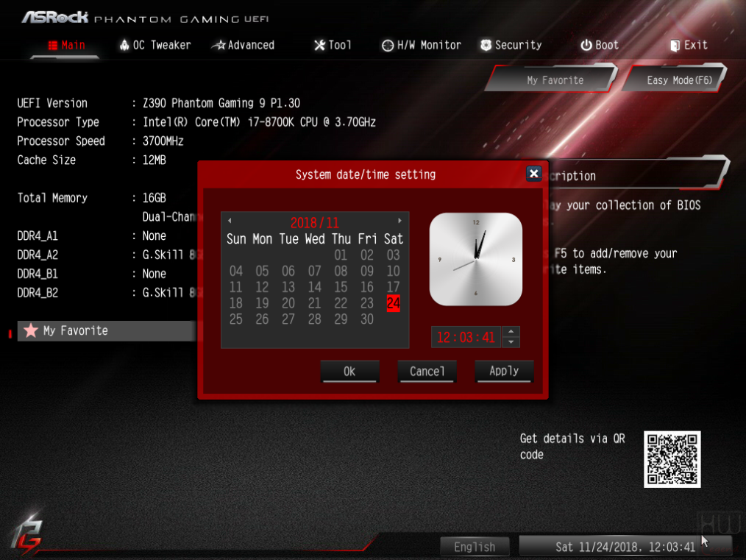The width and height of the screenshot is (746, 560).
Task: Click the My Favorite top button
Action: 552,79
